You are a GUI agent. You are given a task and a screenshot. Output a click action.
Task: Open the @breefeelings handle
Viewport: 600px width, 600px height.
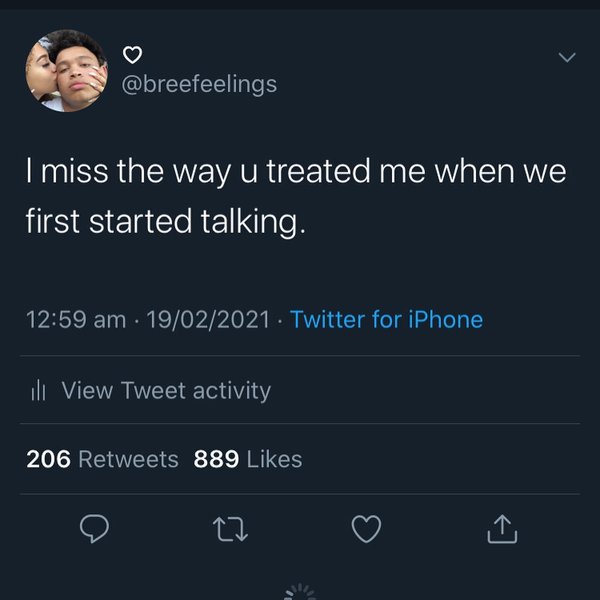coord(199,84)
